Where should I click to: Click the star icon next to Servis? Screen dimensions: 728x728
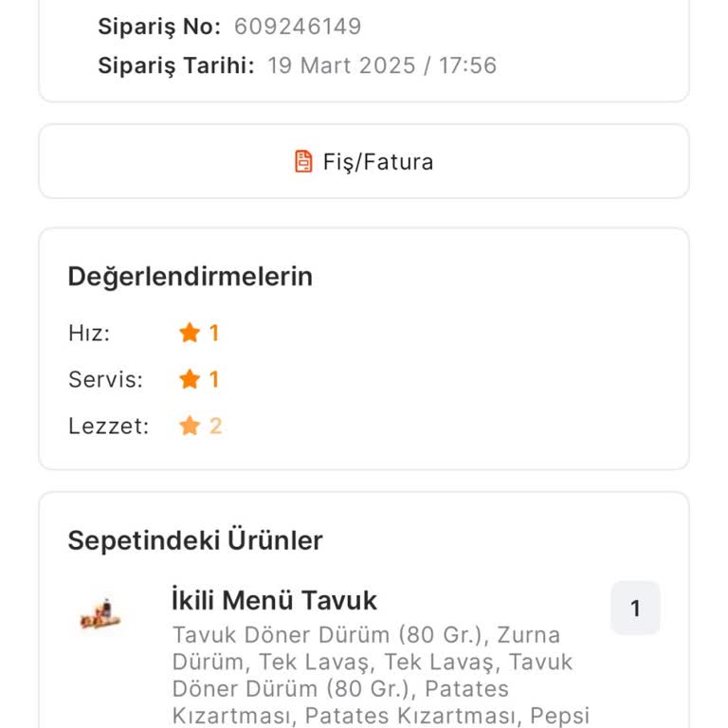pyautogui.click(x=190, y=379)
